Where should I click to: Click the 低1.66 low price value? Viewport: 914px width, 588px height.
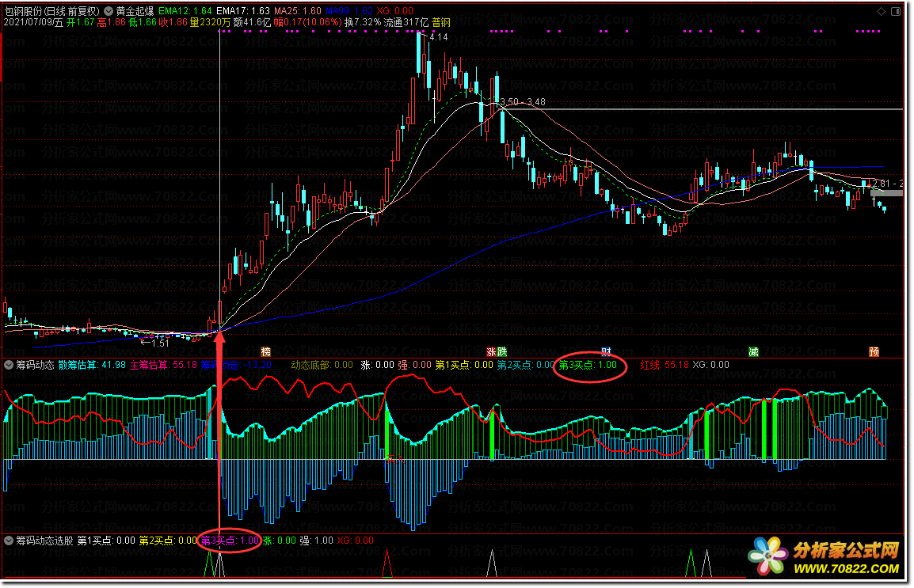pos(143,22)
